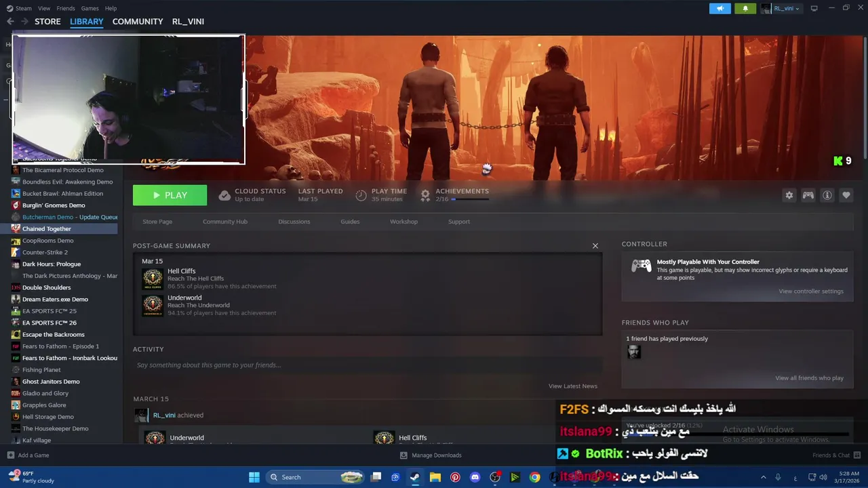Open the View menu
This screenshot has width=868, height=488.
point(44,8)
